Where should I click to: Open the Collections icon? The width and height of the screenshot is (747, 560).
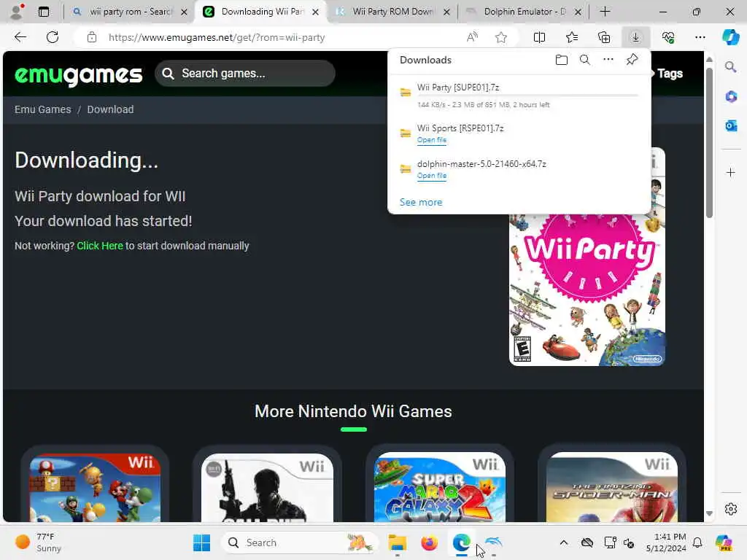(604, 37)
